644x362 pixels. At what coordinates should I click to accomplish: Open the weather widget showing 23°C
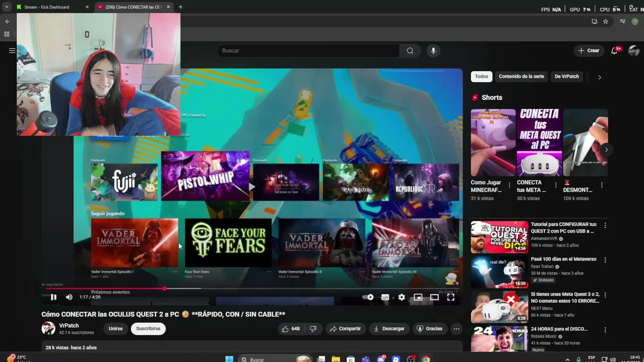click(x=16, y=358)
